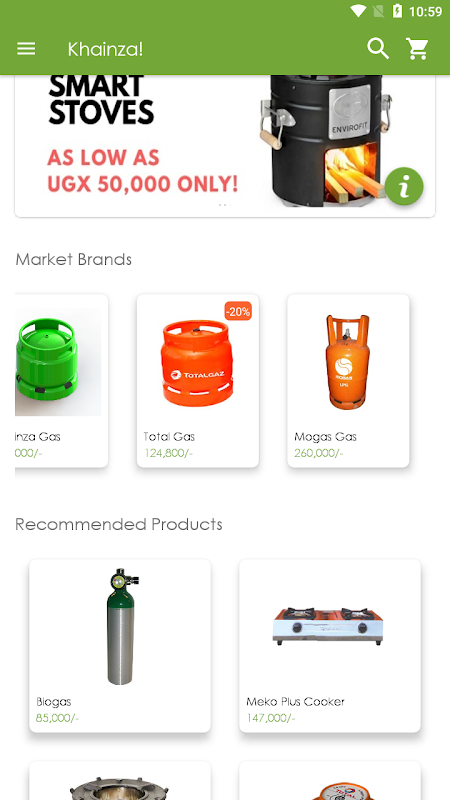Tap the battery status icon

[x=397, y=11]
